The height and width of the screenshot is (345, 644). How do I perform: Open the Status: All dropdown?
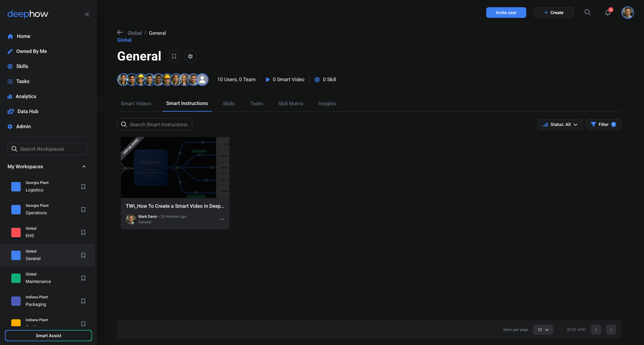coord(560,124)
